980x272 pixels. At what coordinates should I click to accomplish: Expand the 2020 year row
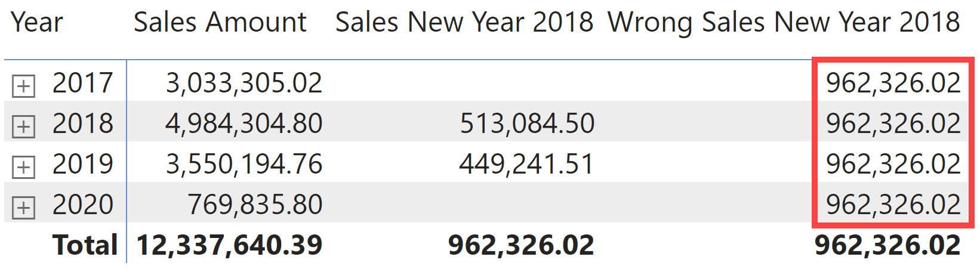[x=23, y=208]
